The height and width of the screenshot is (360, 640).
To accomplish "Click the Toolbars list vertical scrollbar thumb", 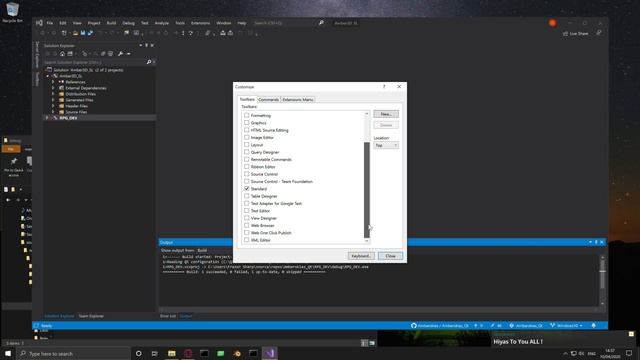I will coord(367,190).
